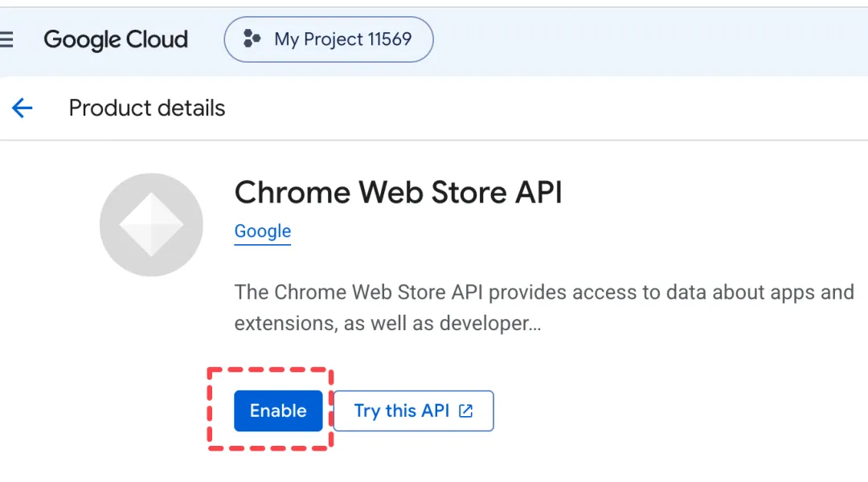Go back using the blue arrow
Image resolution: width=868 pixels, height=482 pixels.
(23, 108)
